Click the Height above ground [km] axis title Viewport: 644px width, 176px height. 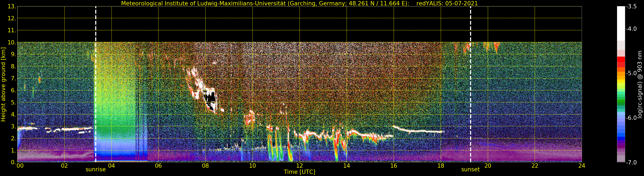point(3,84)
